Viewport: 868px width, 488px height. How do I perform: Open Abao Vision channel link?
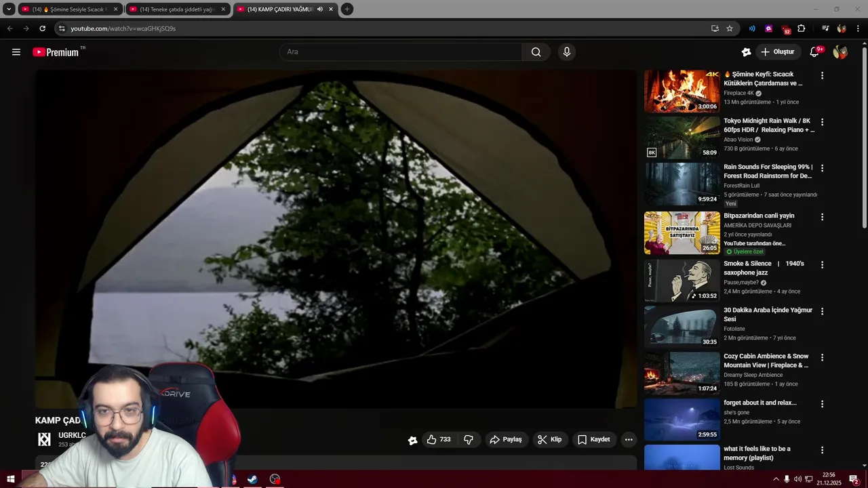pos(738,140)
